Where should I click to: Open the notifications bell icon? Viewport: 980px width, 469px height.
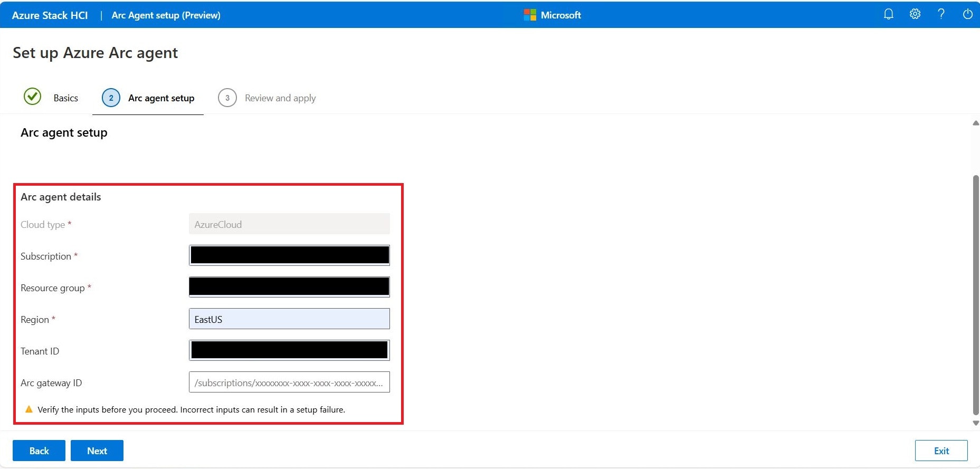pos(889,14)
